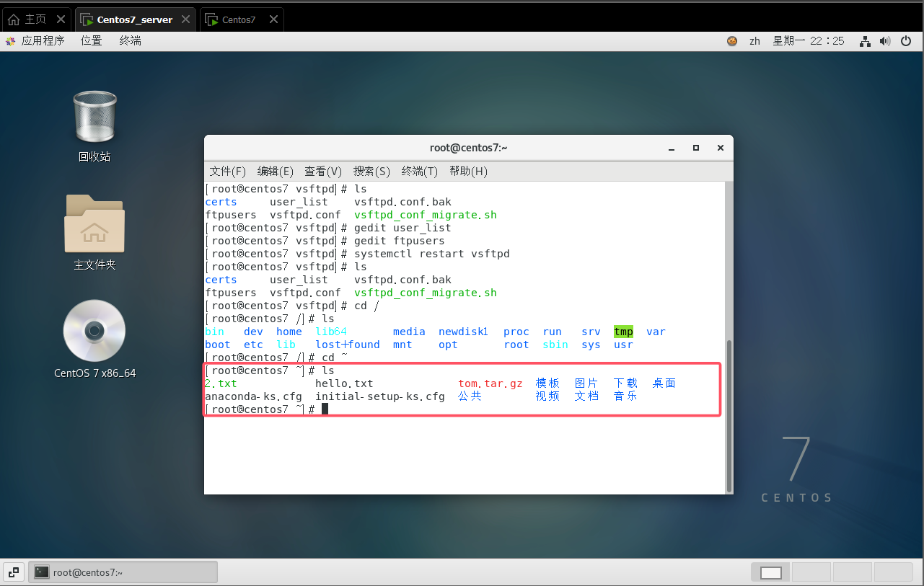Open the 位置 places menu
This screenshot has height=586, width=924.
point(92,41)
